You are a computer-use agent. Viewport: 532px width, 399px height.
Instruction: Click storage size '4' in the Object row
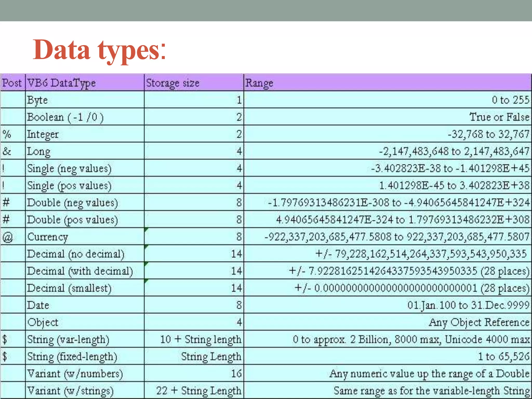pyautogui.click(x=239, y=322)
